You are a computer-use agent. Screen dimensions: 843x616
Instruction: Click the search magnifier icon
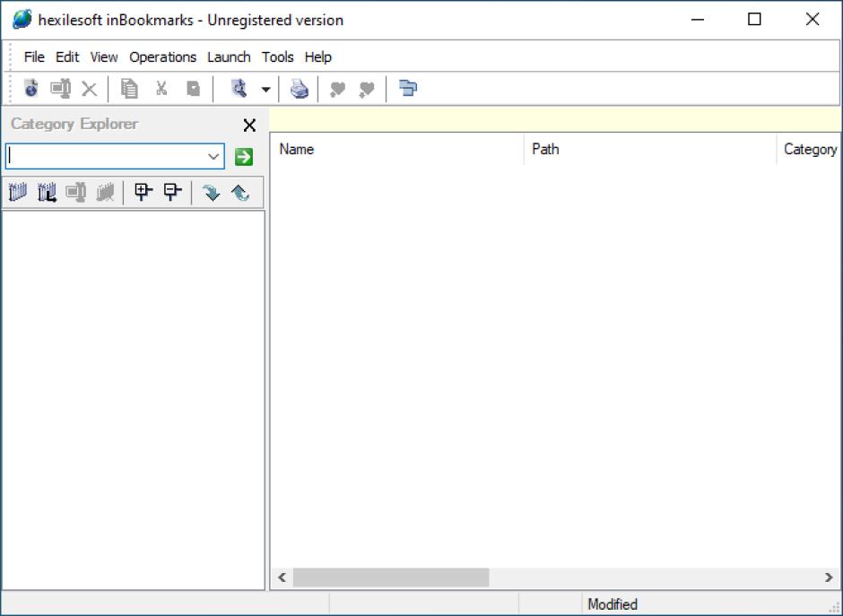click(x=239, y=88)
